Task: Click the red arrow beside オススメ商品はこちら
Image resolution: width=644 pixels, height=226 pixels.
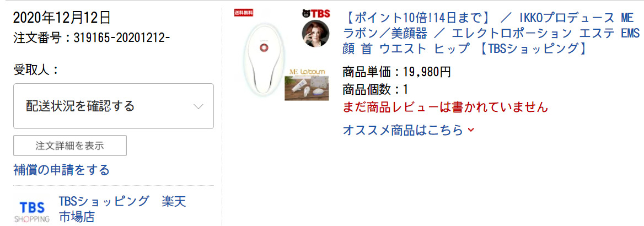Action: click(471, 130)
